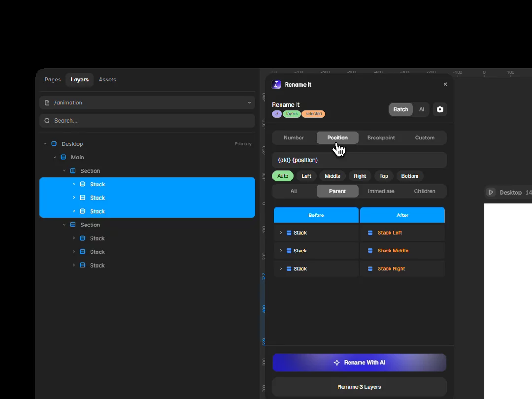Click the Desktop frame layer icon
This screenshot has width=532, height=399.
(x=54, y=144)
